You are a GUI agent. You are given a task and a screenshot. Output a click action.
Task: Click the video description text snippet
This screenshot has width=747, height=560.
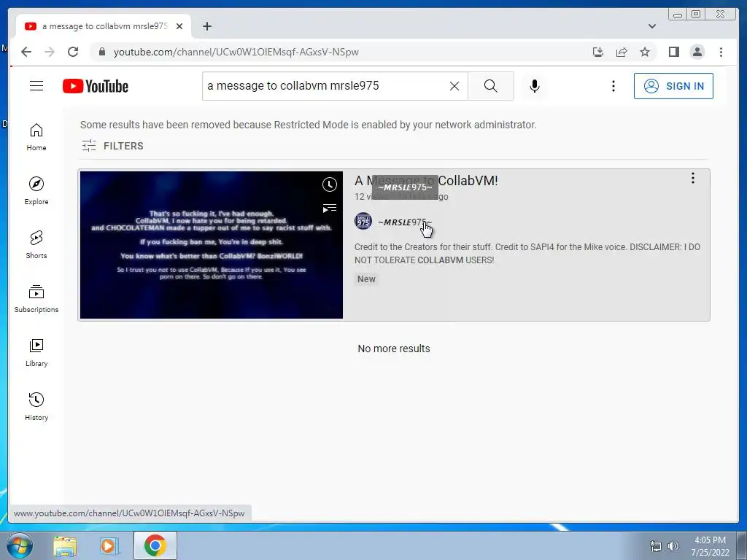point(527,253)
